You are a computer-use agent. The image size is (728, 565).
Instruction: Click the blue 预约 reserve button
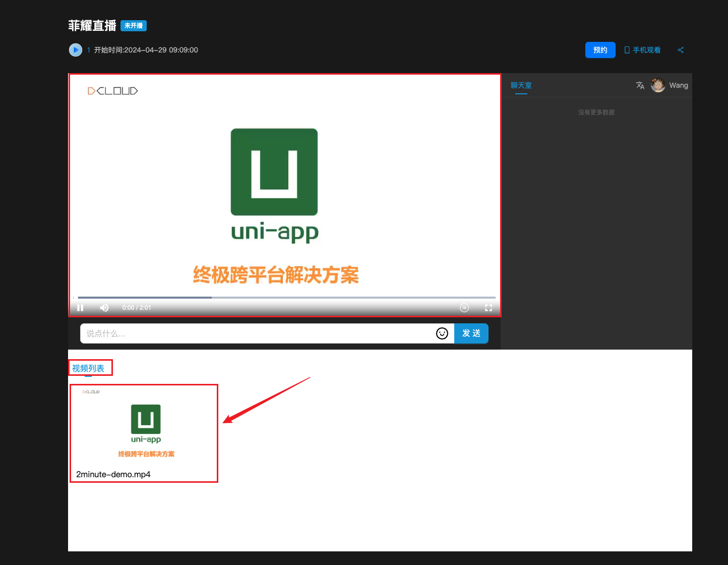600,50
